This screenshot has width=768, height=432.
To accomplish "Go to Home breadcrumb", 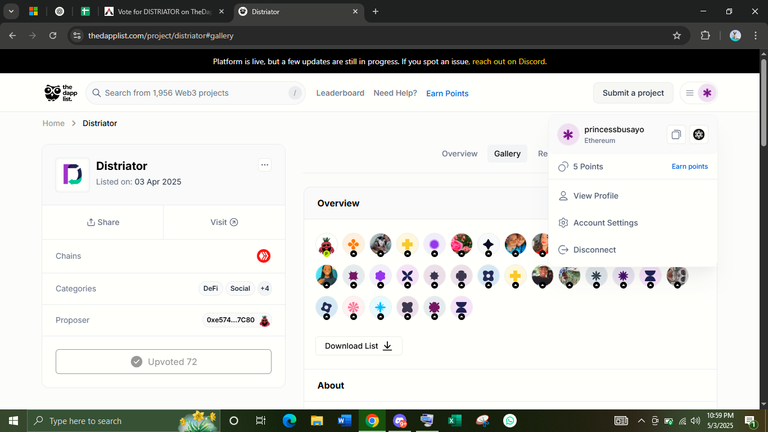I will [x=53, y=123].
